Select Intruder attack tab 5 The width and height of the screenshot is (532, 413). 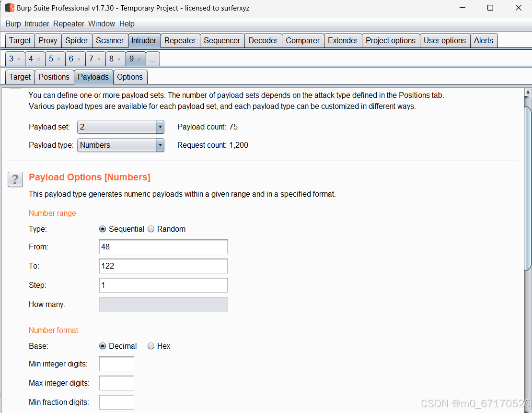click(51, 59)
